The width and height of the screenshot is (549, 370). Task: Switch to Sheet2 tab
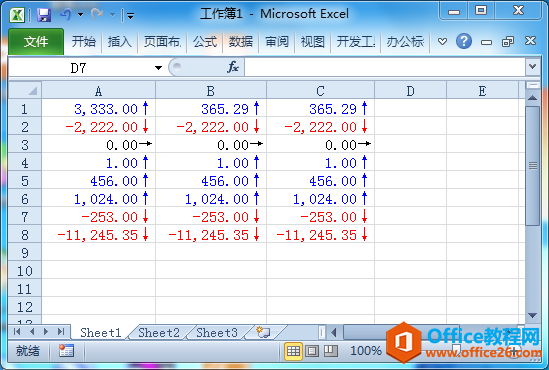(x=159, y=333)
